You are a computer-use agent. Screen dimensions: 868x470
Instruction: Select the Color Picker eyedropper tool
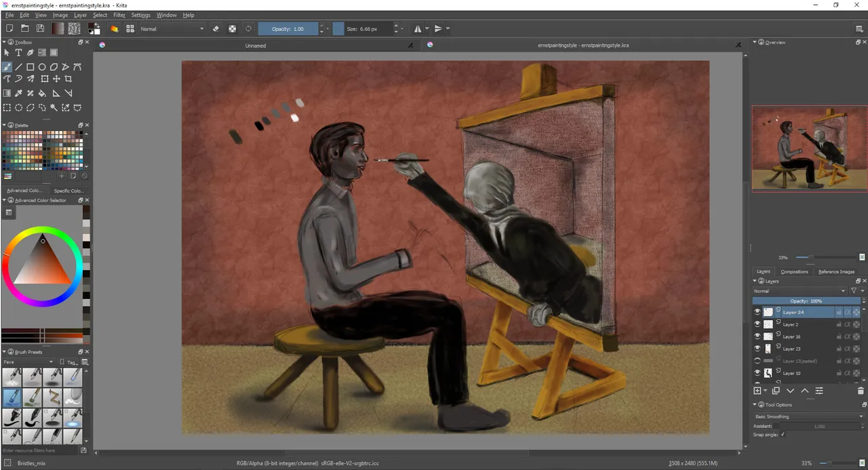(x=19, y=93)
